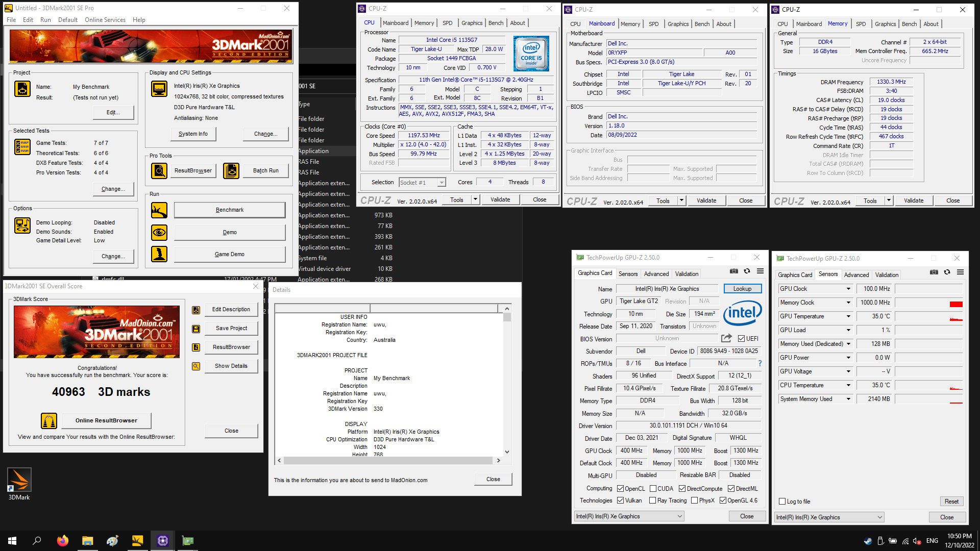Click the Show Details magnifier icon
Viewport: 980px width, 551px height.
pyautogui.click(x=196, y=366)
